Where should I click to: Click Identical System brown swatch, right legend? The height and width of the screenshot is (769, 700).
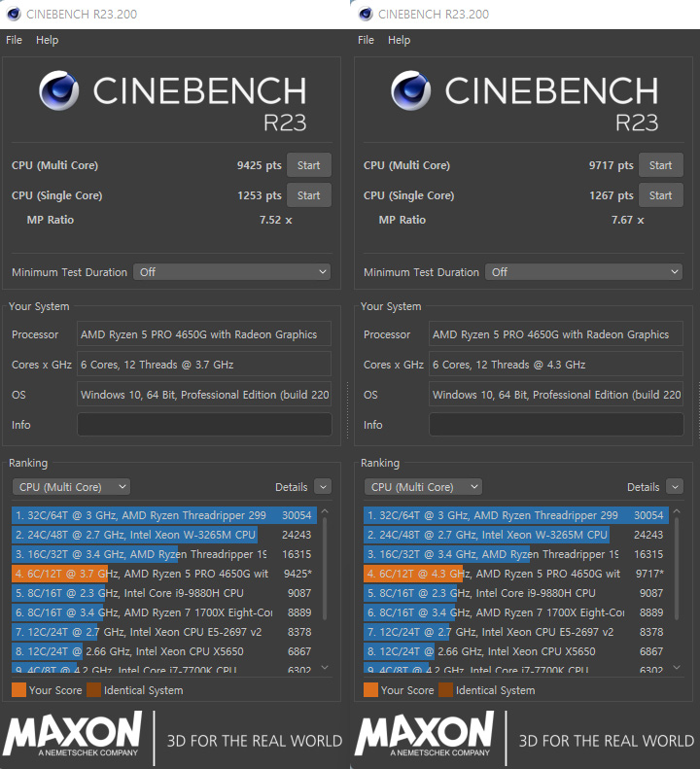pos(446,690)
